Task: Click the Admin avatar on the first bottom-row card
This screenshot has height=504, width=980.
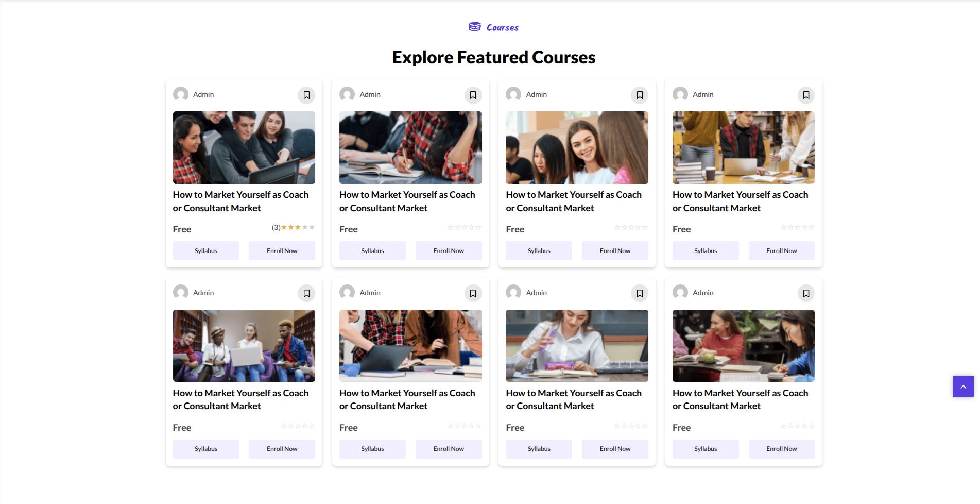Action: 181,292
